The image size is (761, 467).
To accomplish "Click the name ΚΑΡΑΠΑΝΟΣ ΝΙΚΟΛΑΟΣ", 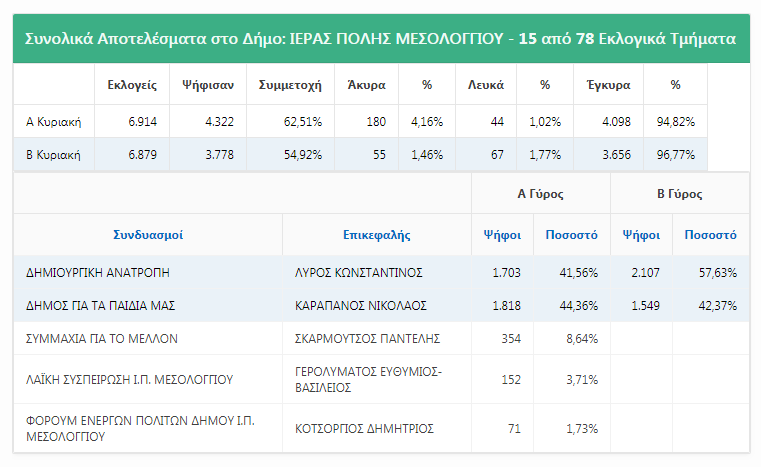I will pyautogui.click(x=361, y=305).
